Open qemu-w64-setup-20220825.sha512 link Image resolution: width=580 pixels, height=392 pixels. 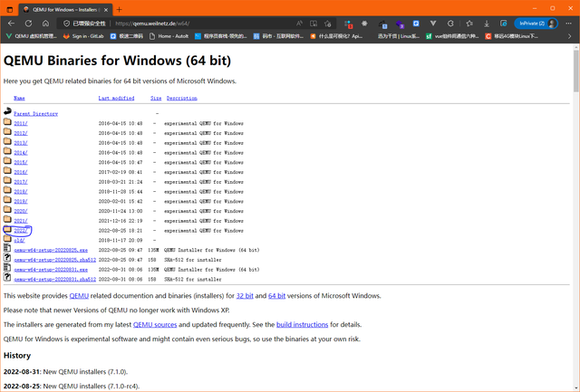click(54, 260)
